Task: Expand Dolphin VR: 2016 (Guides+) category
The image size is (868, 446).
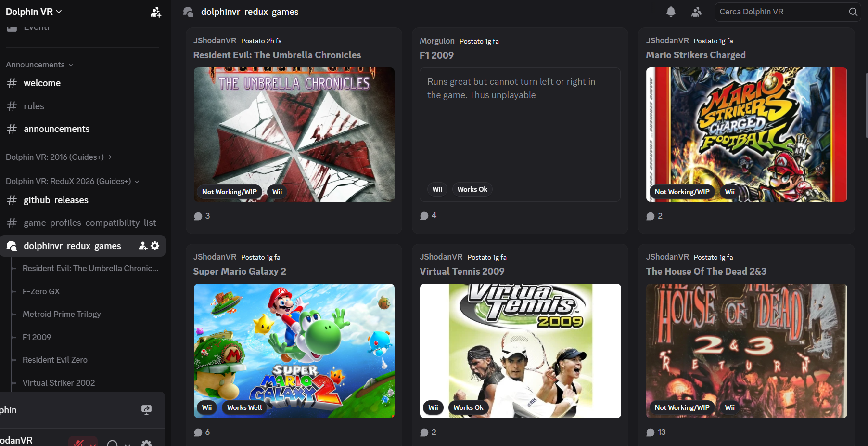Action: tap(59, 157)
